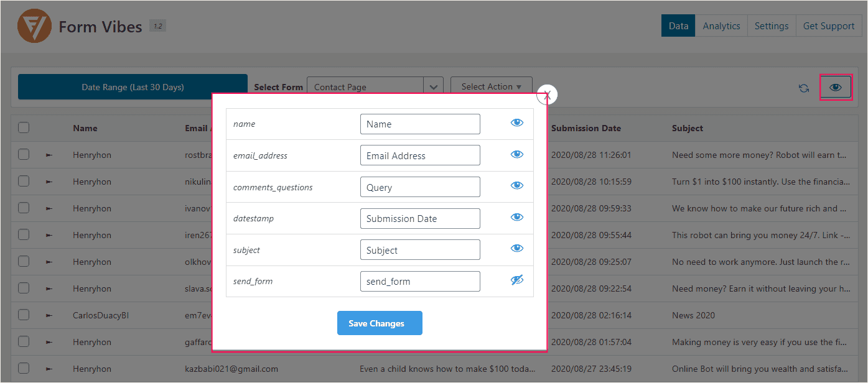Hide the name column with eye icon
Image resolution: width=868 pixels, height=383 pixels.
[516, 123]
